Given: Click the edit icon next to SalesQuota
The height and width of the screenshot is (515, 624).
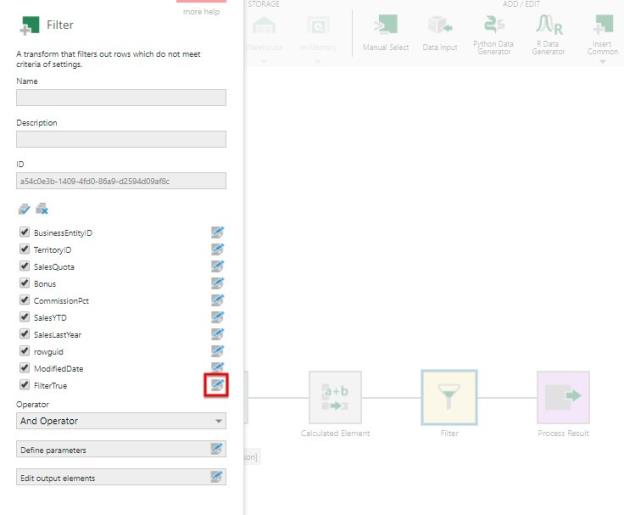Looking at the screenshot, I should 218,267.
